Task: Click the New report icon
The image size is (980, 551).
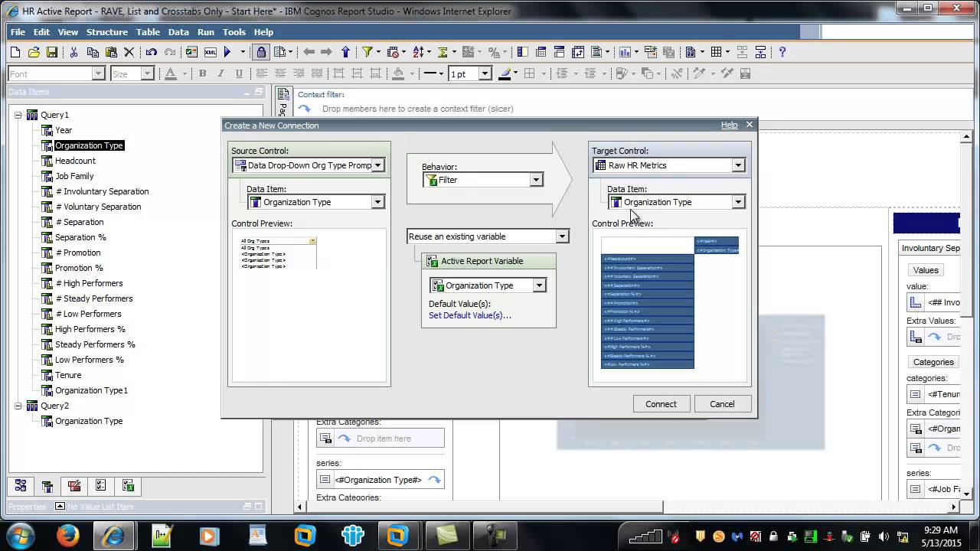Action: point(15,52)
